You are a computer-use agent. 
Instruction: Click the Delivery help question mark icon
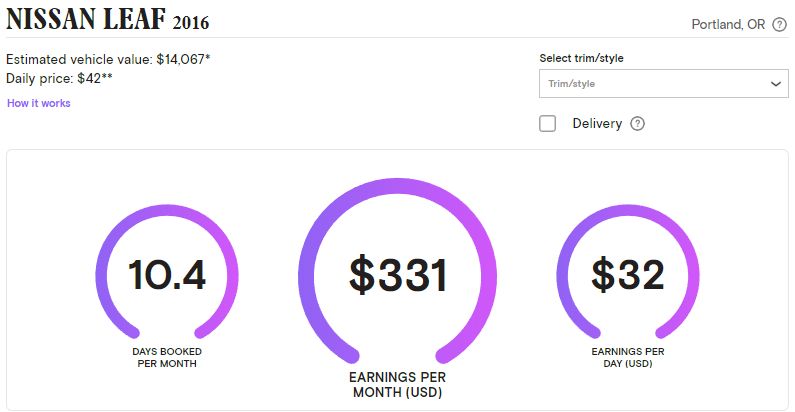[637, 124]
